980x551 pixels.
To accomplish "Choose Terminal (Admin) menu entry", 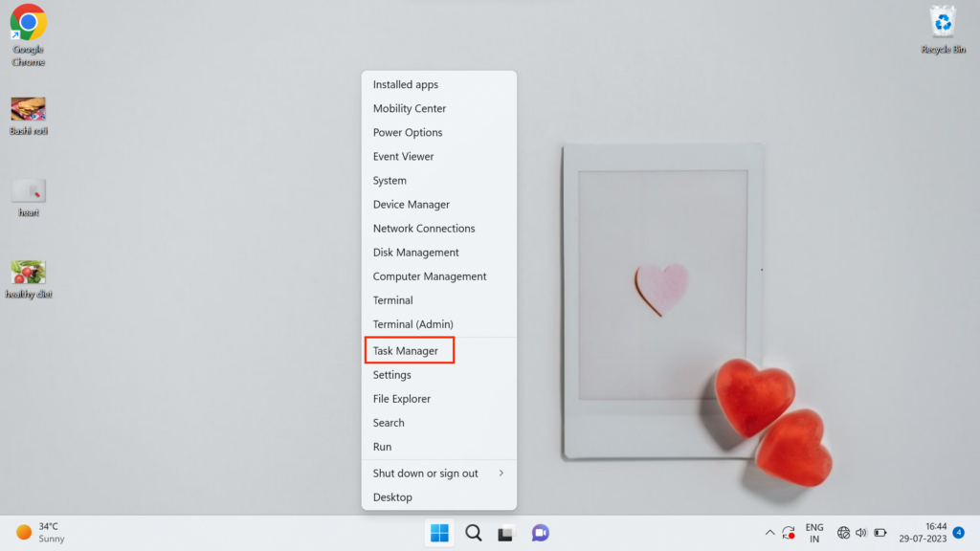I will [412, 324].
